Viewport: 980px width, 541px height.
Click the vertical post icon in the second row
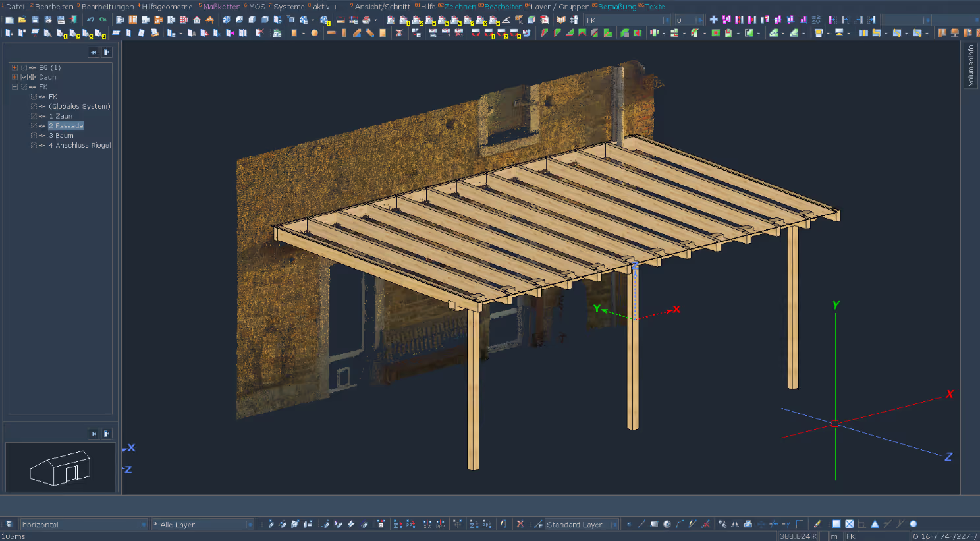(x=344, y=33)
